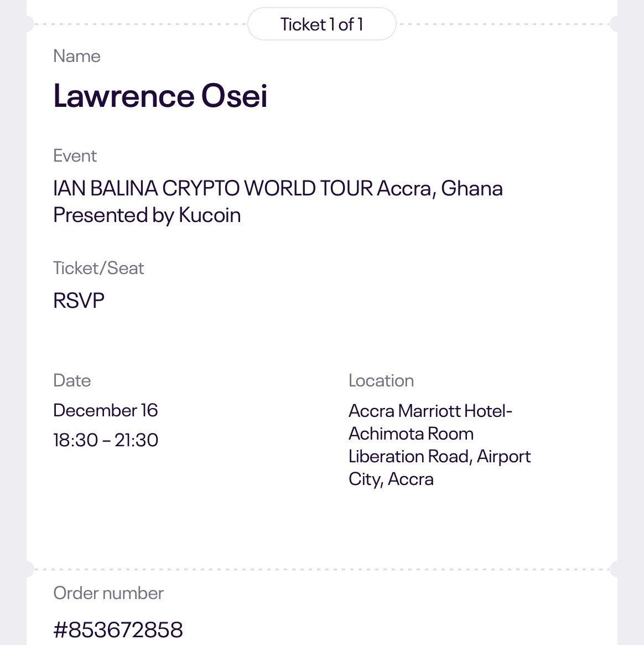Select the RSVP ticket type text

coord(79,301)
